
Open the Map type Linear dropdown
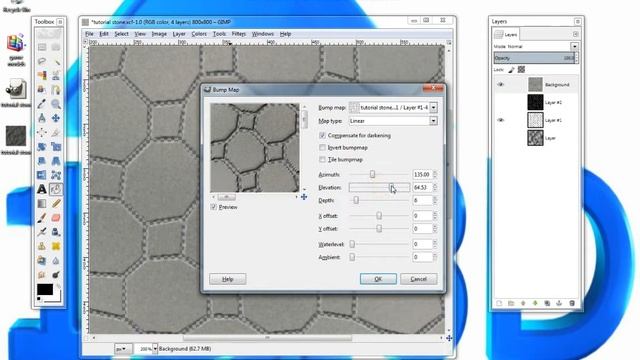(x=433, y=121)
